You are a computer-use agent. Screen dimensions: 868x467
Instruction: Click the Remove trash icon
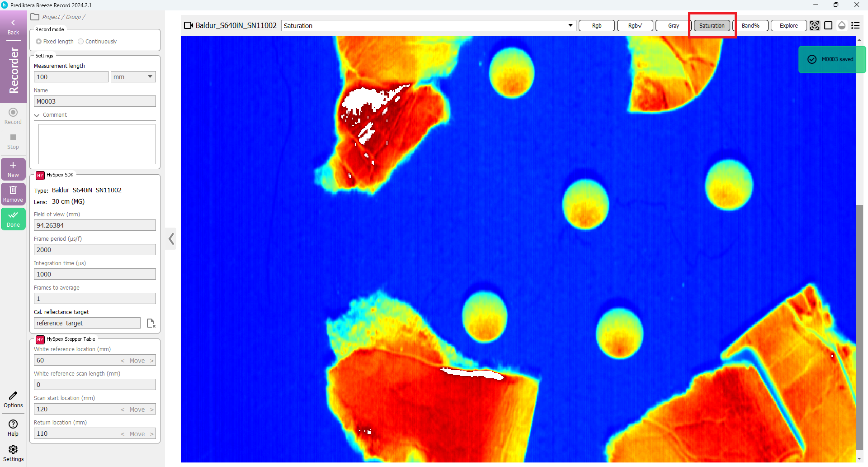point(13,194)
